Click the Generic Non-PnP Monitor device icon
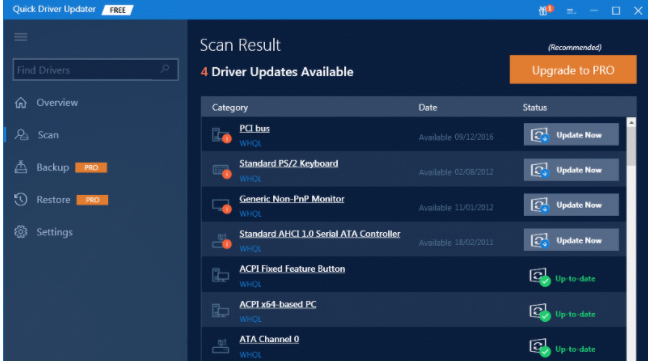The height and width of the screenshot is (361, 648). click(x=221, y=206)
